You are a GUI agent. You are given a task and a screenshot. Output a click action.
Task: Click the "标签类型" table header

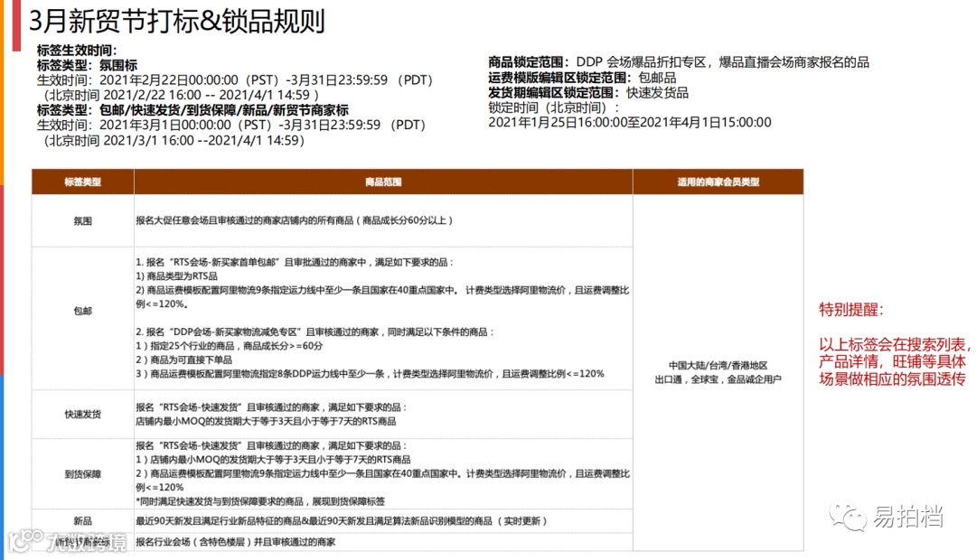click(x=83, y=182)
